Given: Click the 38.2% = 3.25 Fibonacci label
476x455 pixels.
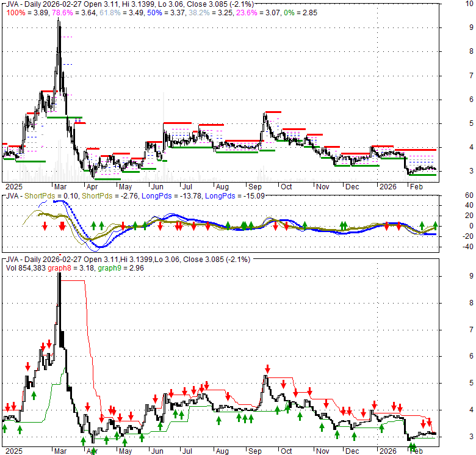Looking at the screenshot, I should [211, 13].
